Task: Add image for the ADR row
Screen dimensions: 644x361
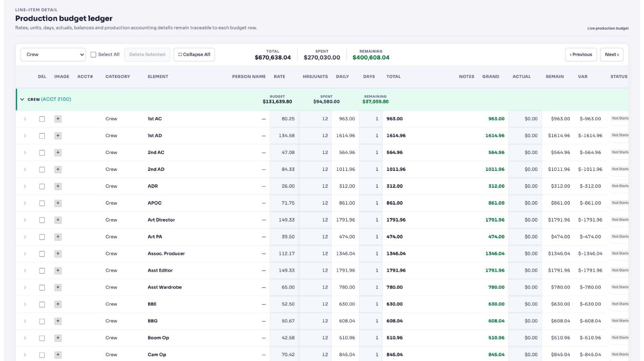Action: click(x=58, y=187)
